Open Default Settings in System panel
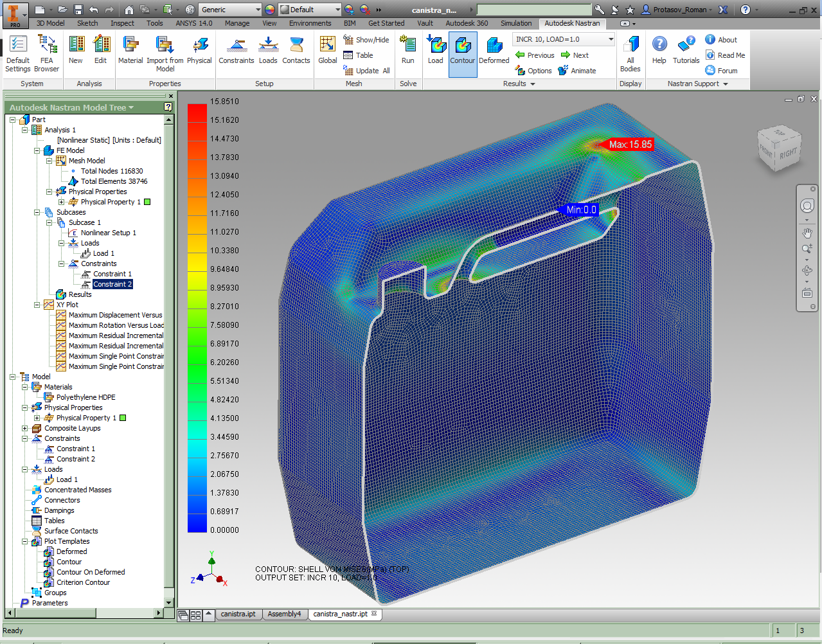The width and height of the screenshot is (822, 644). (18, 53)
